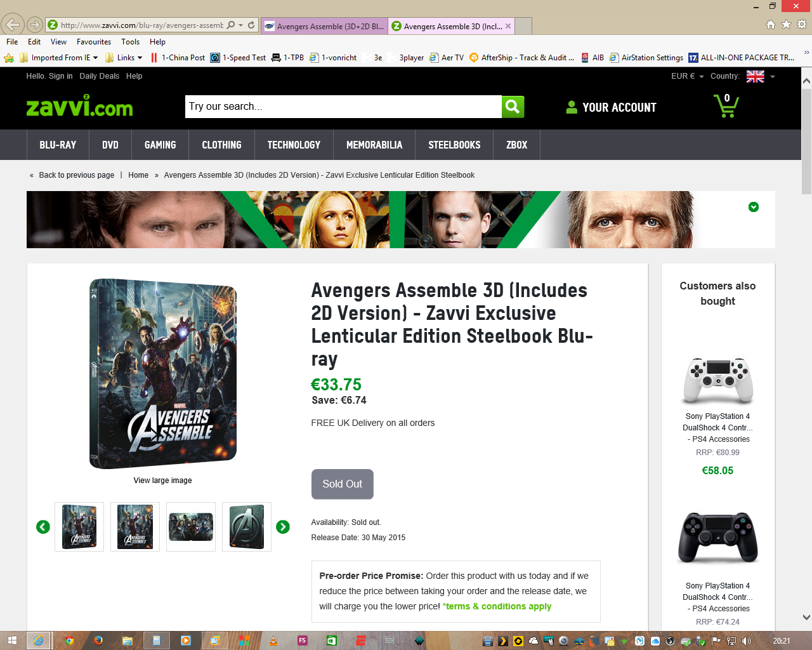
Task: Open the CLOTHING category
Action: point(221,145)
